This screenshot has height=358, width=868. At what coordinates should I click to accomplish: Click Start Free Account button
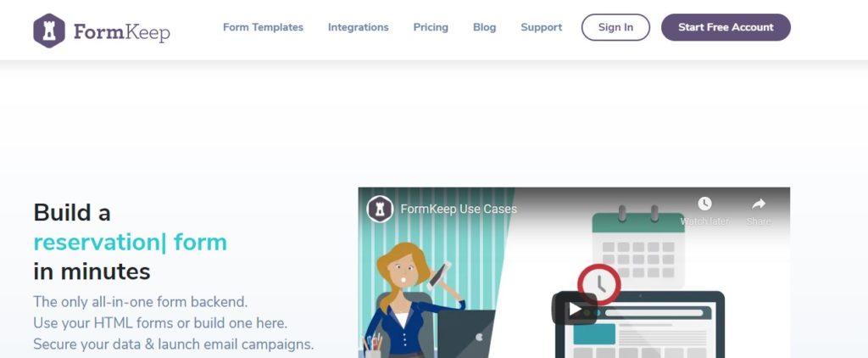[x=726, y=27]
